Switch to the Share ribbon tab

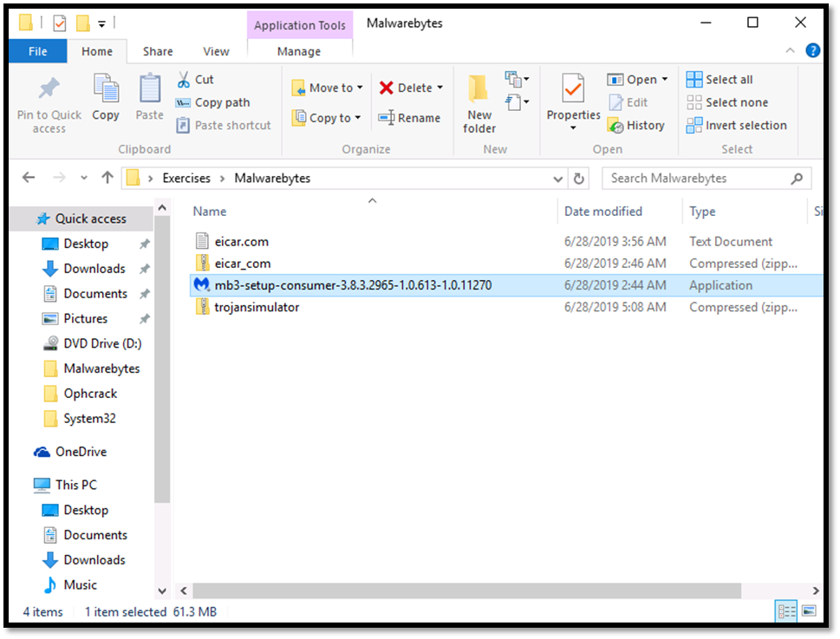pyautogui.click(x=158, y=51)
